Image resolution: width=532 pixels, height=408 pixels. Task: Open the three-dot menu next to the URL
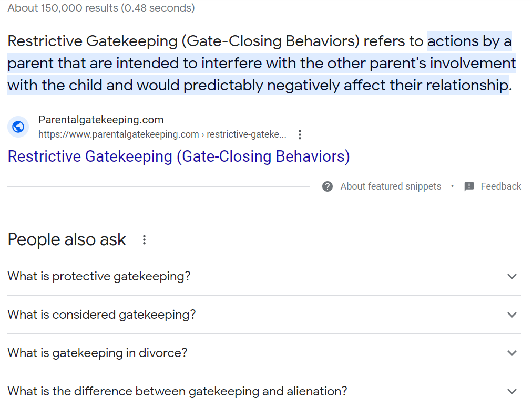(299, 134)
